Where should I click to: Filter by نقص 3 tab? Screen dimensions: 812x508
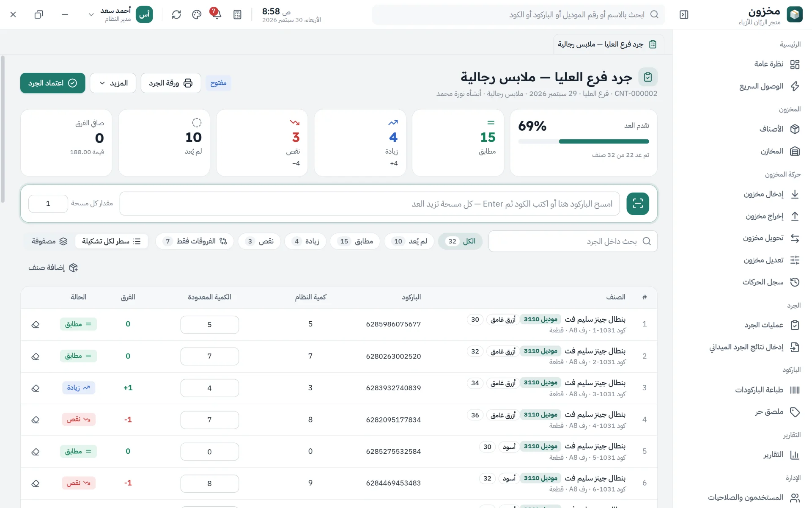click(x=259, y=241)
